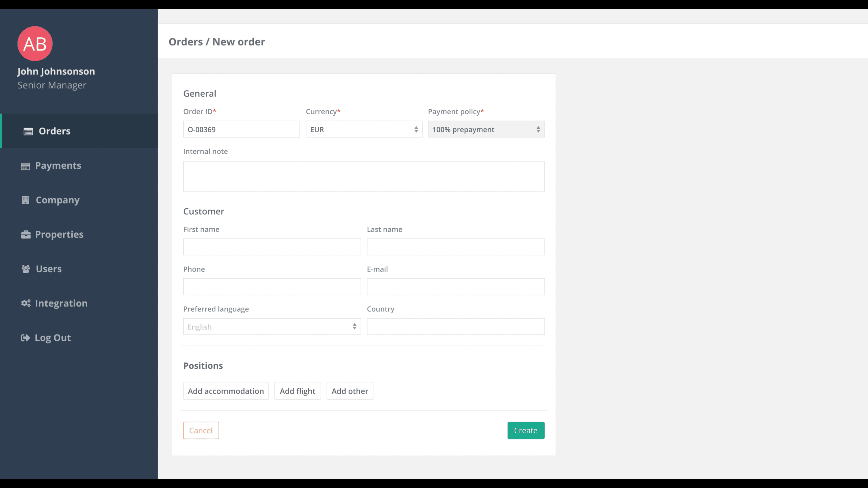Screen dimensions: 868x488
Task: Click the First name label
Action: 201,229
